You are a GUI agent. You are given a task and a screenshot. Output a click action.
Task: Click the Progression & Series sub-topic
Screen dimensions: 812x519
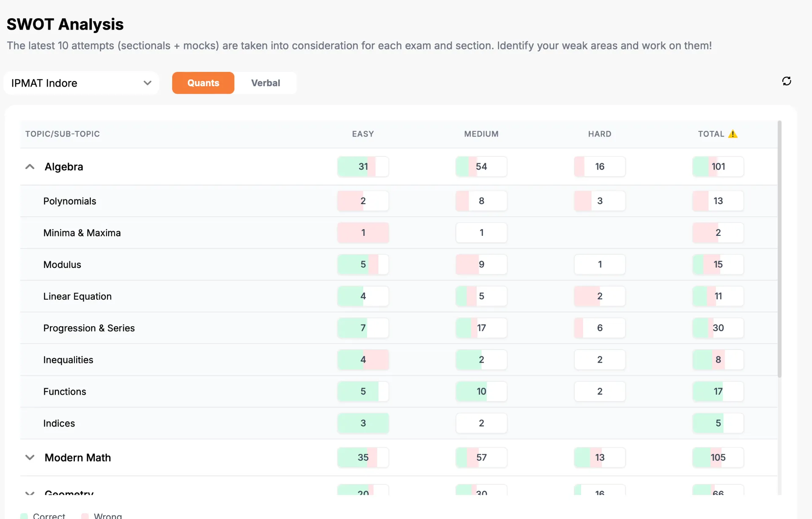[89, 328]
